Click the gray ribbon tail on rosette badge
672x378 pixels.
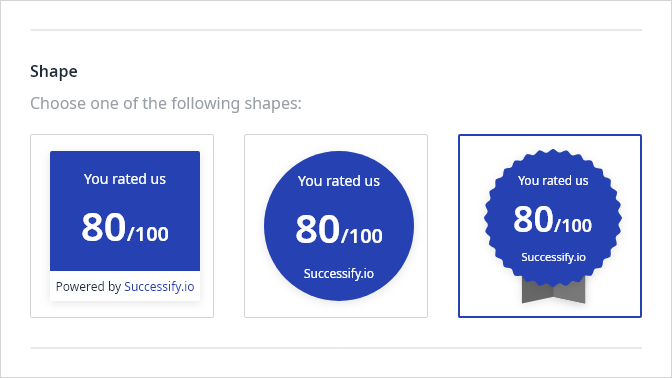click(553, 291)
